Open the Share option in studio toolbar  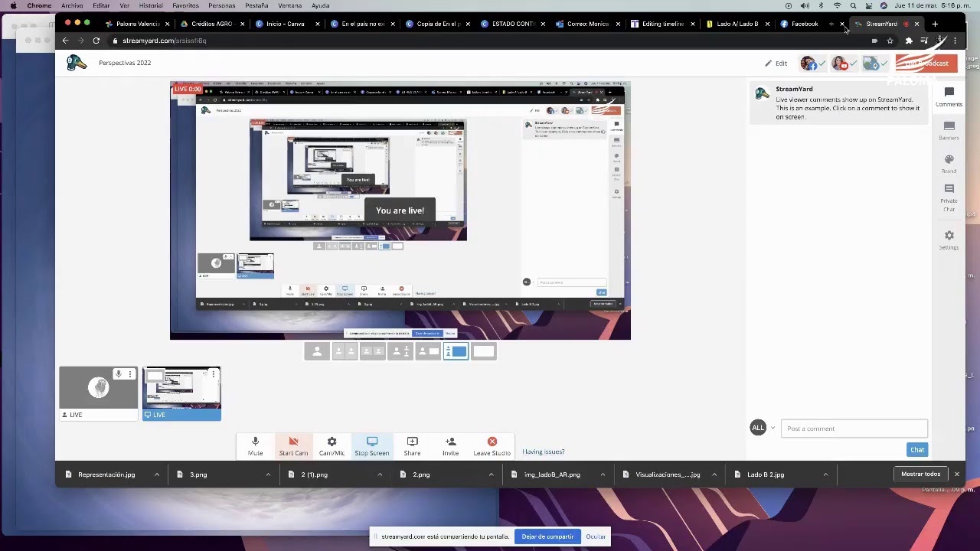click(412, 446)
